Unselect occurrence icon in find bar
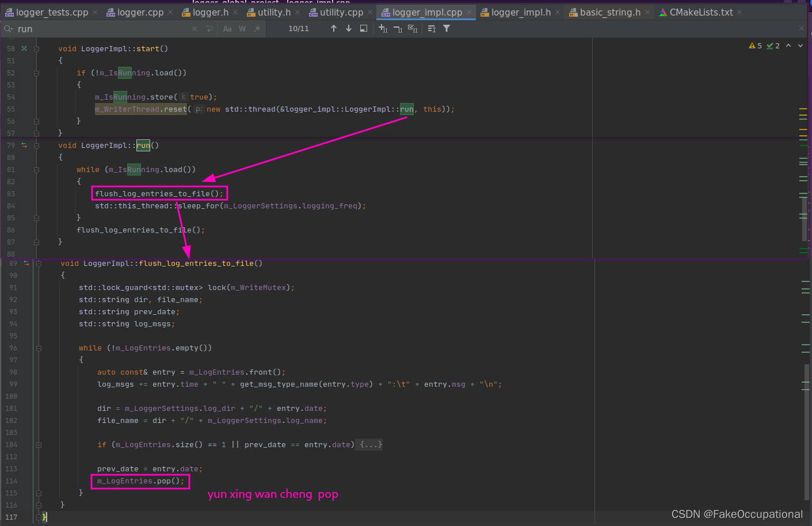812x526 pixels. coord(398,28)
